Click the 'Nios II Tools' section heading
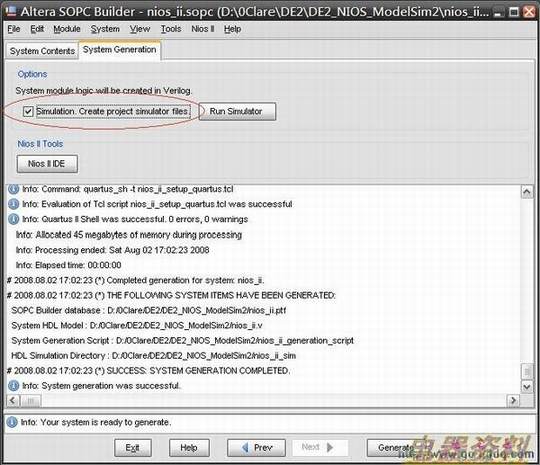The height and width of the screenshot is (465, 540). pyautogui.click(x=40, y=144)
